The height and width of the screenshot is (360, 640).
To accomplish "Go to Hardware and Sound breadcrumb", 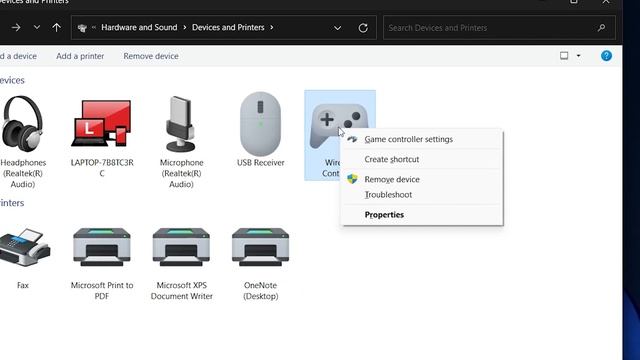I will click(139, 27).
